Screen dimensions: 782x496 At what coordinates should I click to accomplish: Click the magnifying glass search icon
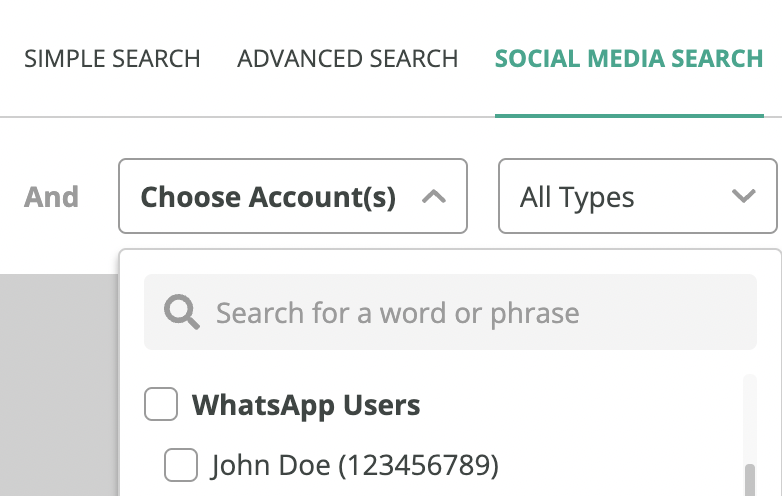(x=182, y=312)
